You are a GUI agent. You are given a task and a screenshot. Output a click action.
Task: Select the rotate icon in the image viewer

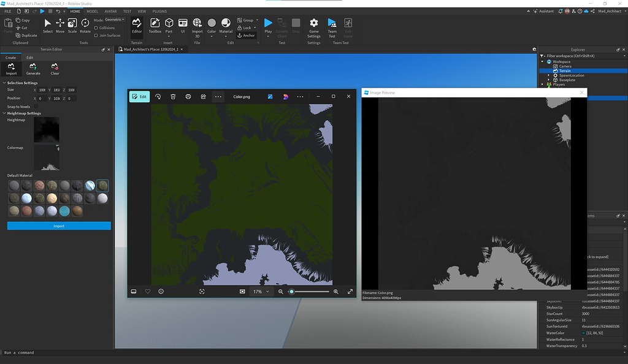(158, 96)
